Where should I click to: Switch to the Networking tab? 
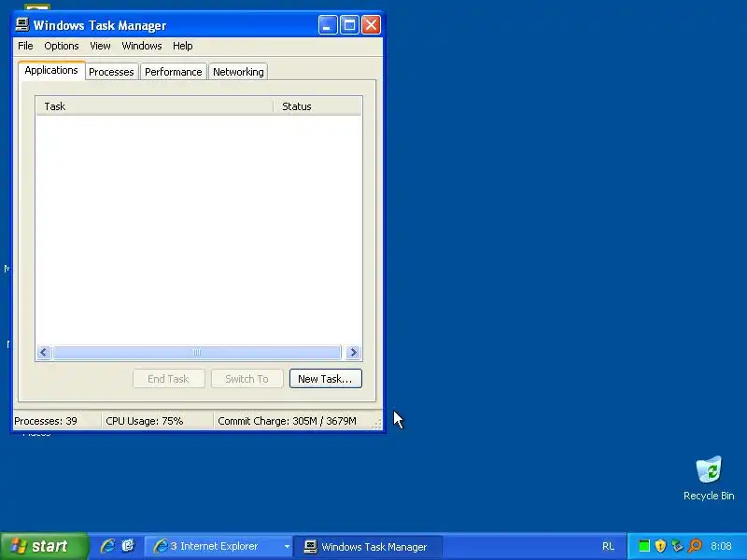pyautogui.click(x=238, y=72)
